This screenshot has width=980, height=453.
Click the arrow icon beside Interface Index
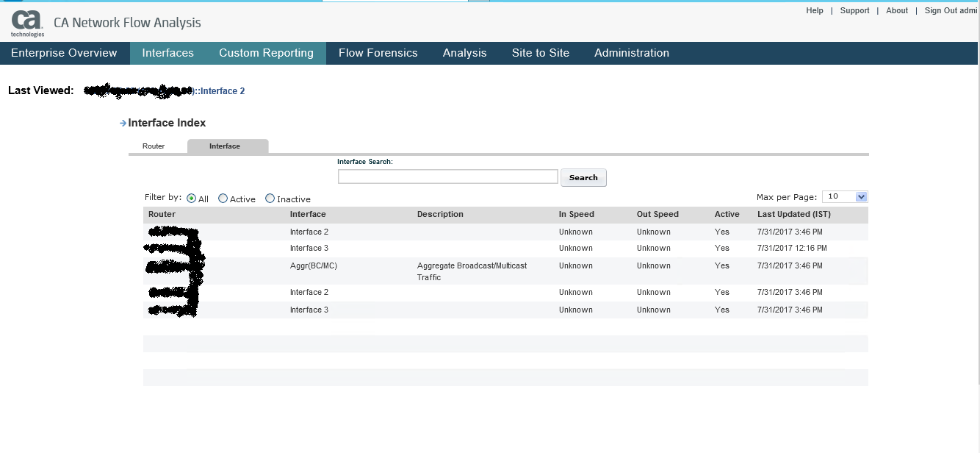(123, 124)
